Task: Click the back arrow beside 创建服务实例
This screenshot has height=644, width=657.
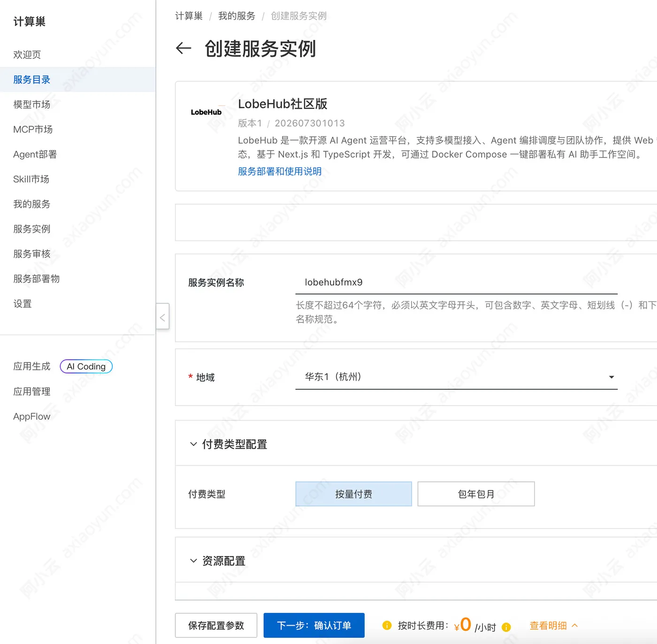Action: (x=183, y=48)
